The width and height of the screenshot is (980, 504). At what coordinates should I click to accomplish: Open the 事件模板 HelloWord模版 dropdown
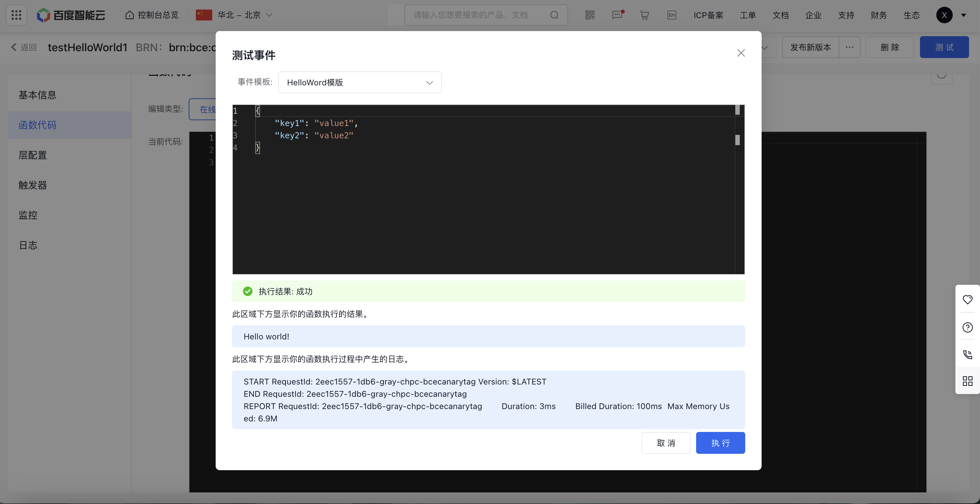[x=360, y=82]
